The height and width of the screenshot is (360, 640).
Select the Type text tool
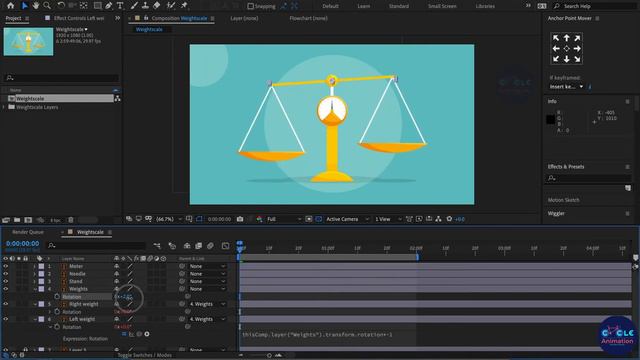(x=120, y=6)
